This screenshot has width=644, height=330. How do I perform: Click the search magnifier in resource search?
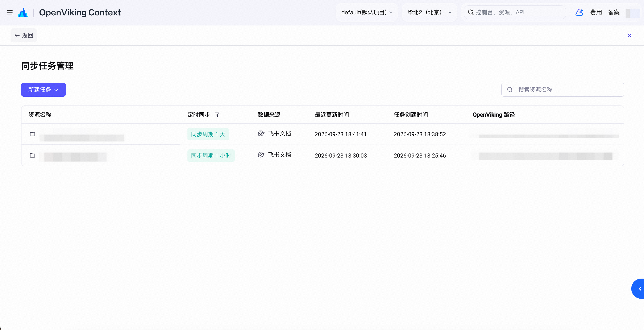coord(510,90)
